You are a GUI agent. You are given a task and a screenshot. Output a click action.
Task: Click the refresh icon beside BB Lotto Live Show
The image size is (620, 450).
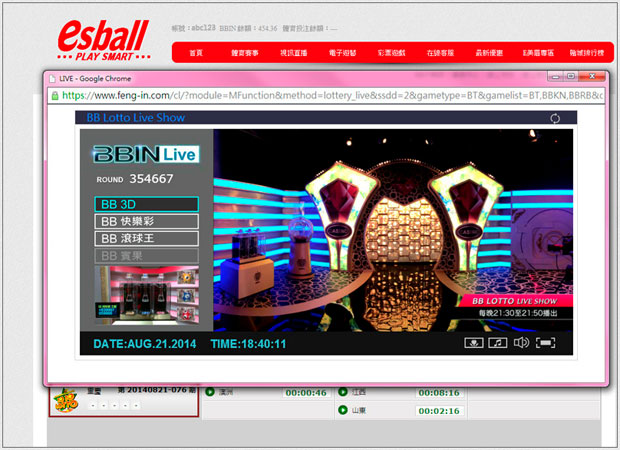[555, 118]
